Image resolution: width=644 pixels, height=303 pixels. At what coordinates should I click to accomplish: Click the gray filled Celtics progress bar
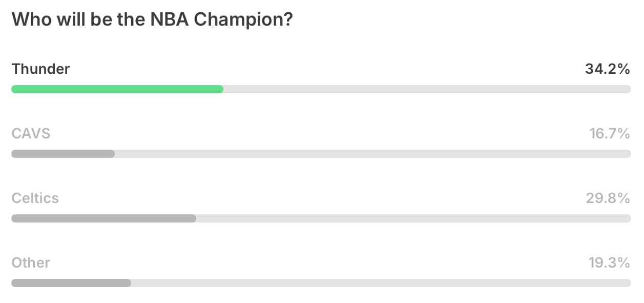(103, 218)
